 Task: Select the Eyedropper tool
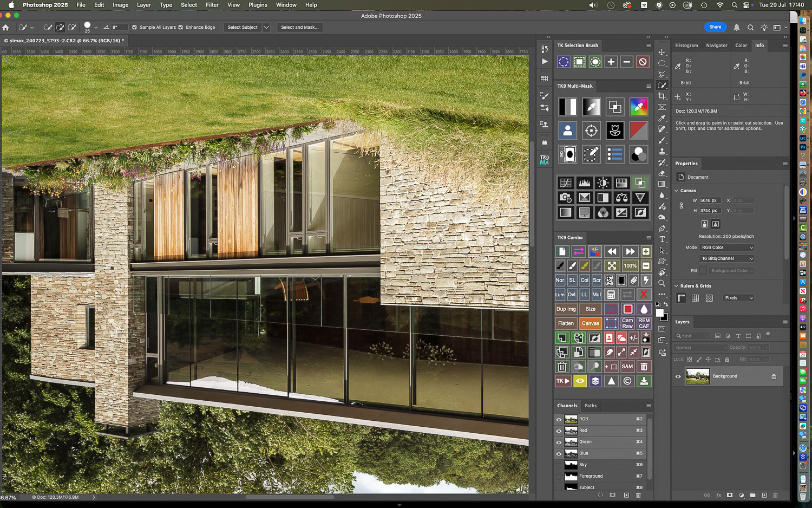tap(662, 118)
